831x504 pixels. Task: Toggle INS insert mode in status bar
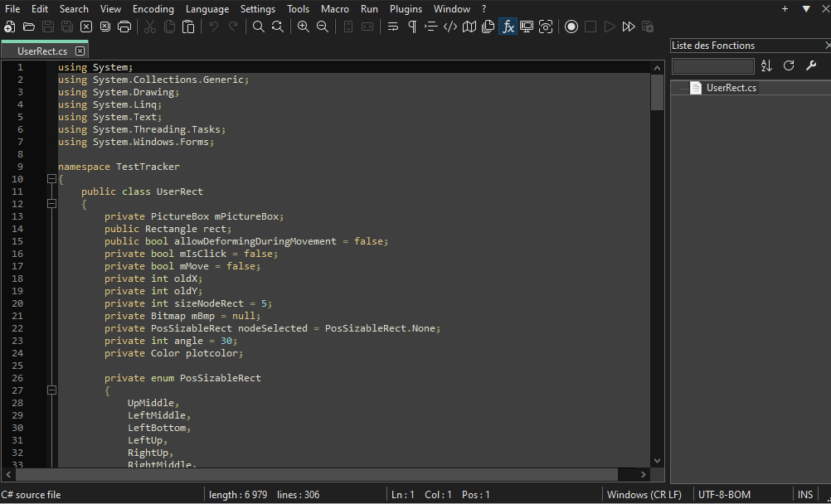coord(805,494)
